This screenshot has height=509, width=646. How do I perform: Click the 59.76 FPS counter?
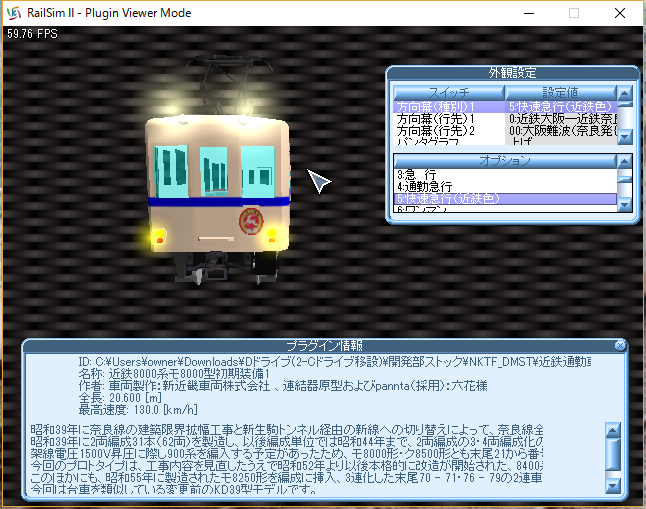pyautogui.click(x=32, y=34)
